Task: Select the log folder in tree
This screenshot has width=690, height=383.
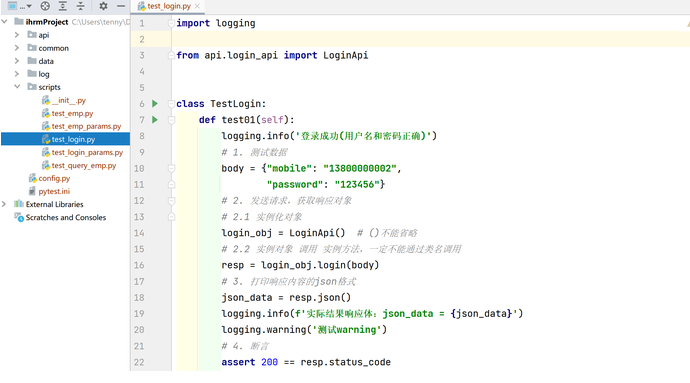Action: pyautogui.click(x=44, y=74)
